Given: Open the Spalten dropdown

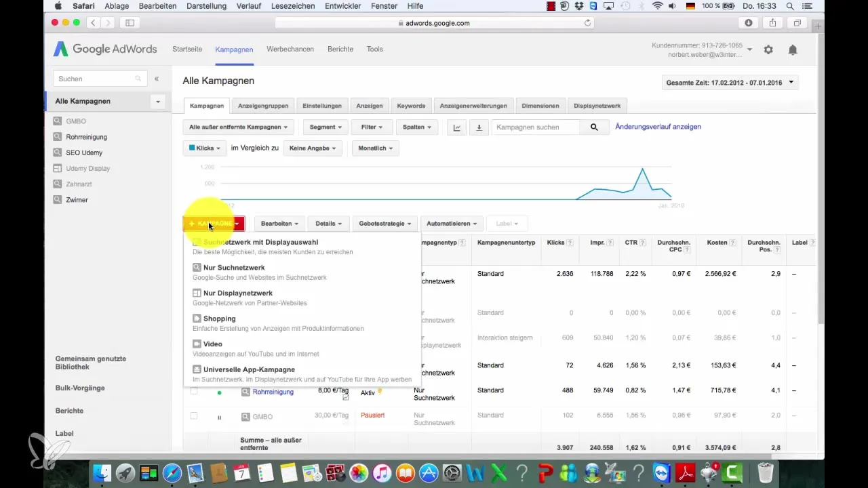Looking at the screenshot, I should coord(417,127).
